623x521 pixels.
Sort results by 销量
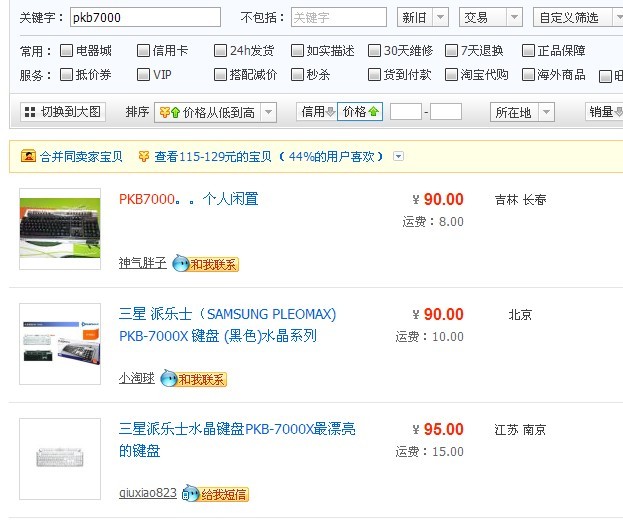[604, 112]
